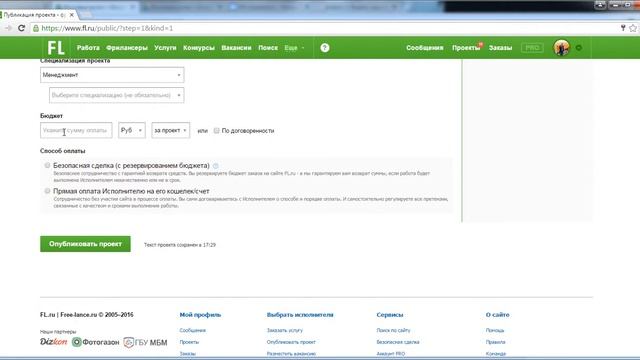The height and width of the screenshot is (360, 640).
Task: Open footer link Заказать услугу
Action: tap(285, 330)
